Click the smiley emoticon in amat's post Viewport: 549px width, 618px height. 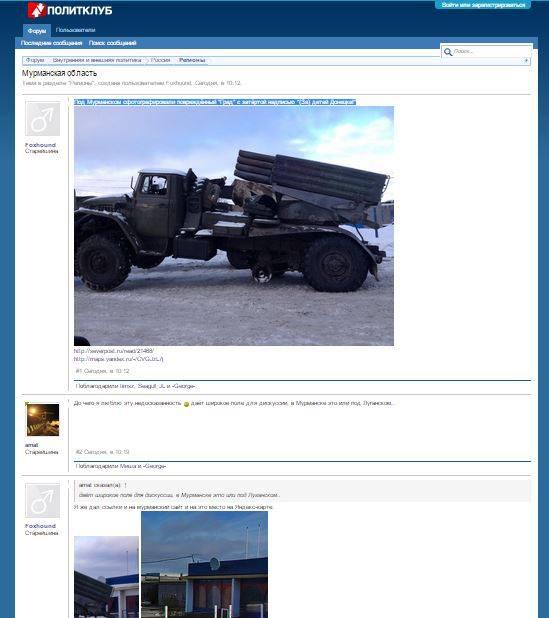186,404
